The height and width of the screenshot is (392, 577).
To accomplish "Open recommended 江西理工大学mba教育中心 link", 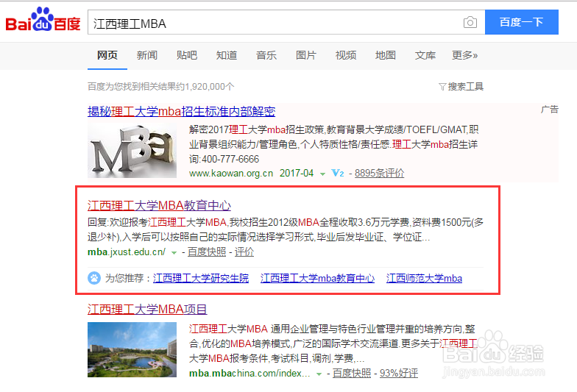I will tap(318, 278).
